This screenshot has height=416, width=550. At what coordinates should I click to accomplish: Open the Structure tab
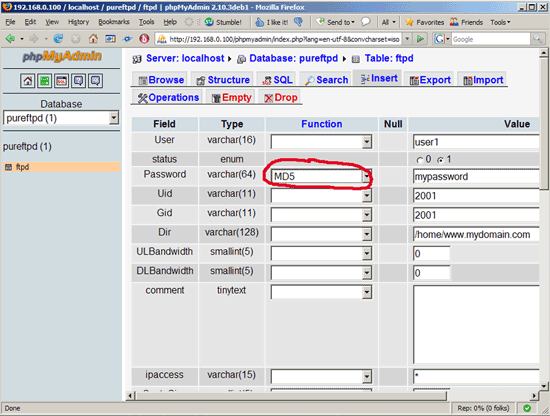tap(223, 80)
